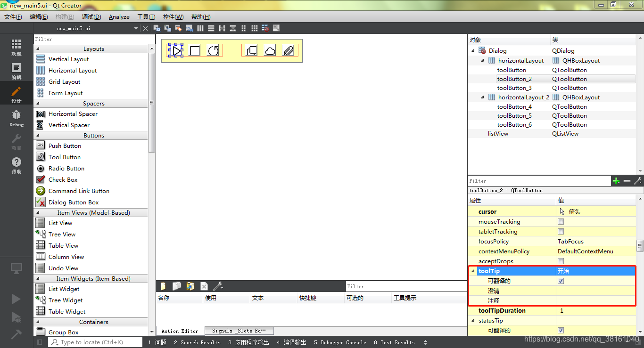Collapse the Layouts widget category
The height and width of the screenshot is (348, 644).
[x=38, y=49]
